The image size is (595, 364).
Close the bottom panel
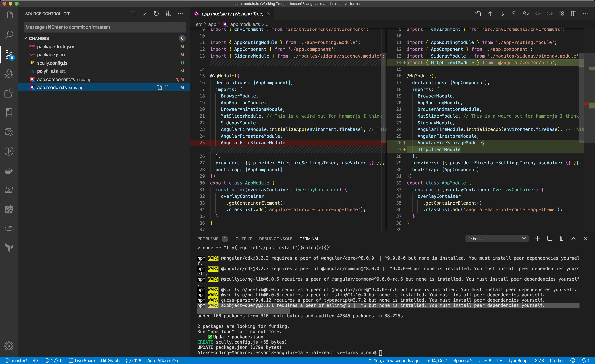585,239
